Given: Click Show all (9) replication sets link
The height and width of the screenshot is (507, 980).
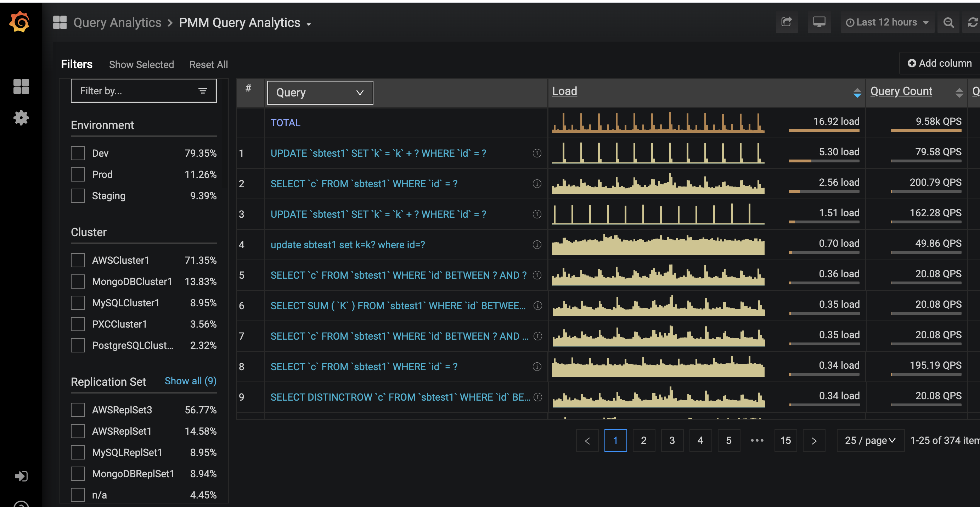Looking at the screenshot, I should coord(190,381).
